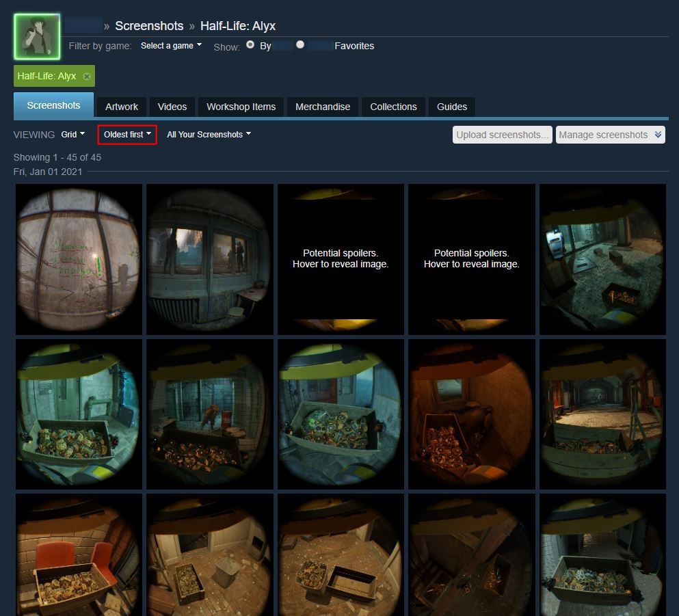Image resolution: width=679 pixels, height=616 pixels.
Task: Click the Upload screenshots button
Action: pyautogui.click(x=503, y=135)
